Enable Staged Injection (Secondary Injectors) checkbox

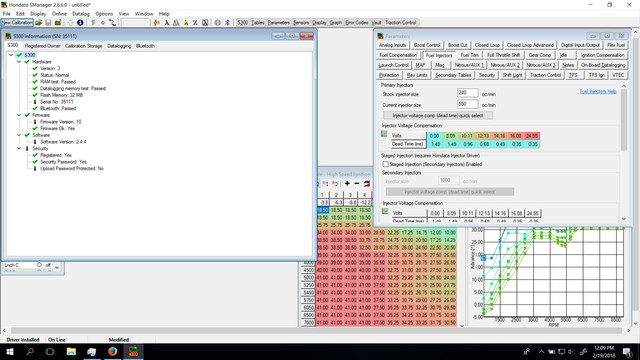point(385,164)
